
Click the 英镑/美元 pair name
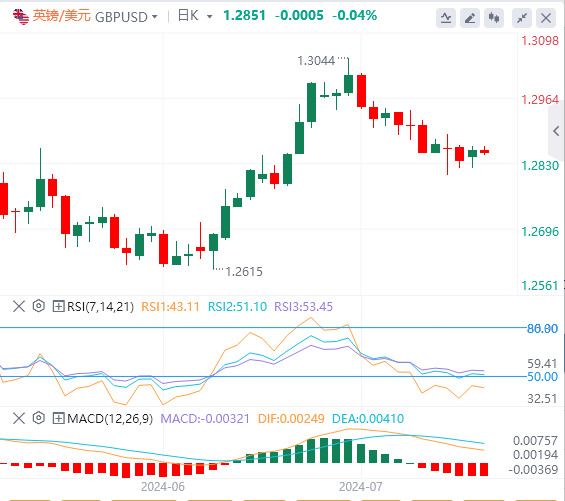[62, 16]
